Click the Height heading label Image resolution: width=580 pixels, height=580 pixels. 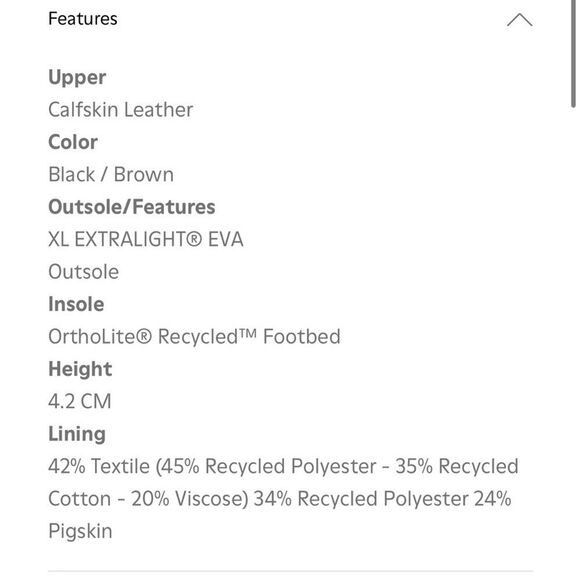coord(80,369)
